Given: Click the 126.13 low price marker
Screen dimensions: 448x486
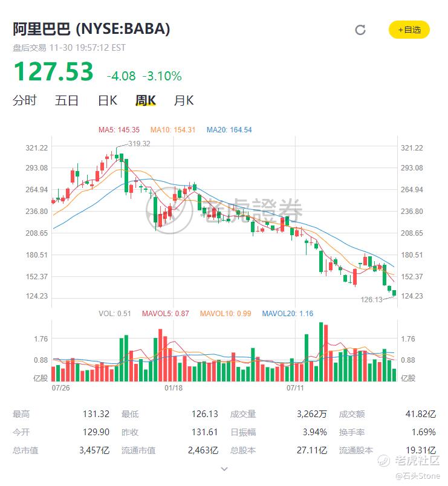Looking at the screenshot, I should click(371, 300).
